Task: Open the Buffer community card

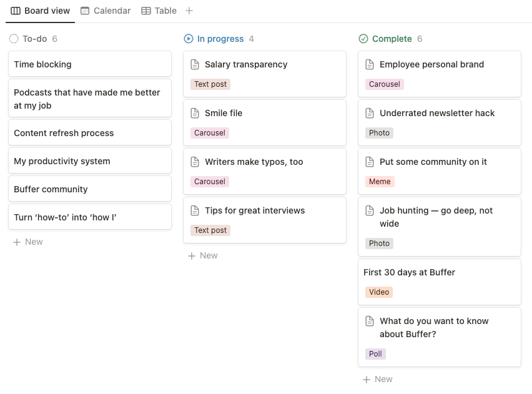Action: point(90,189)
